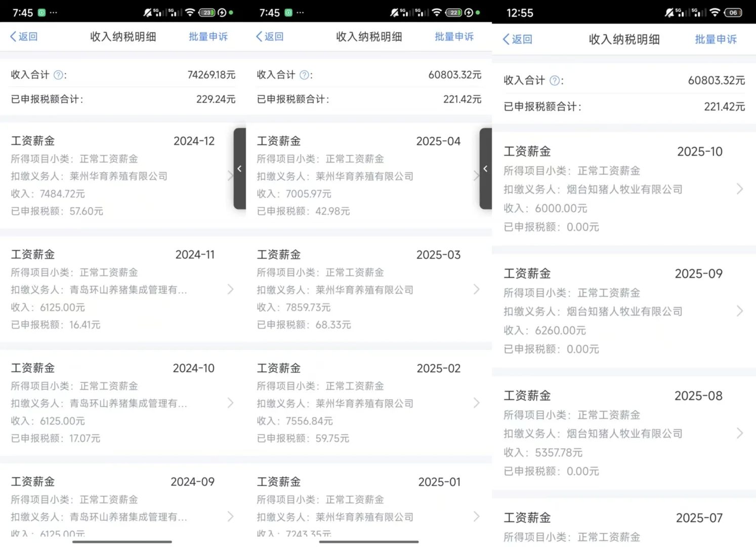The image size is (756, 547).
Task: Tap the 返回 back arrow on the 74269.18元 screen
Action: coord(24,36)
